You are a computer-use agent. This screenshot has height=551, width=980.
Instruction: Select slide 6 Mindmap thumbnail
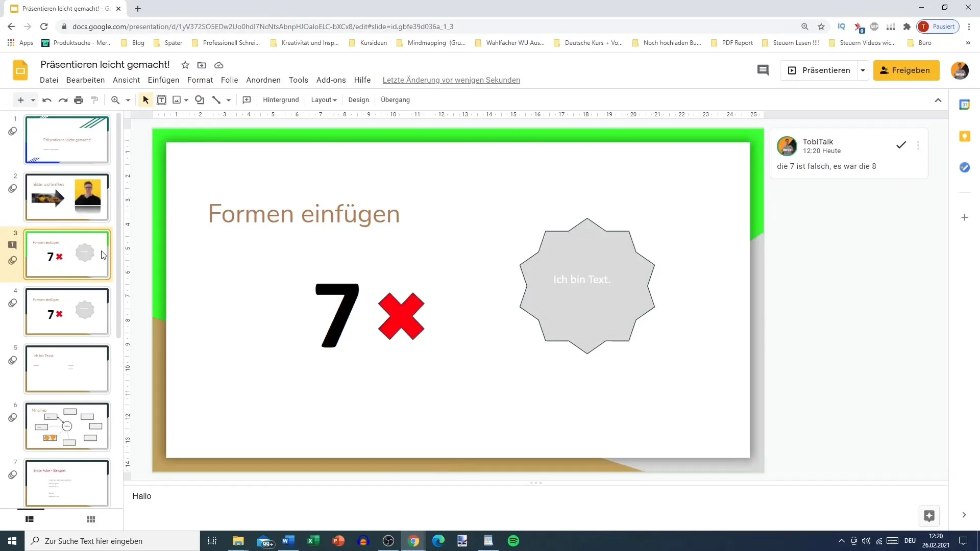(x=67, y=427)
